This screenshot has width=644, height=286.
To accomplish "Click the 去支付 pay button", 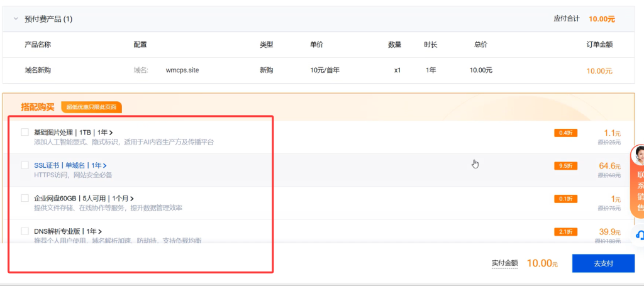I will (602, 263).
